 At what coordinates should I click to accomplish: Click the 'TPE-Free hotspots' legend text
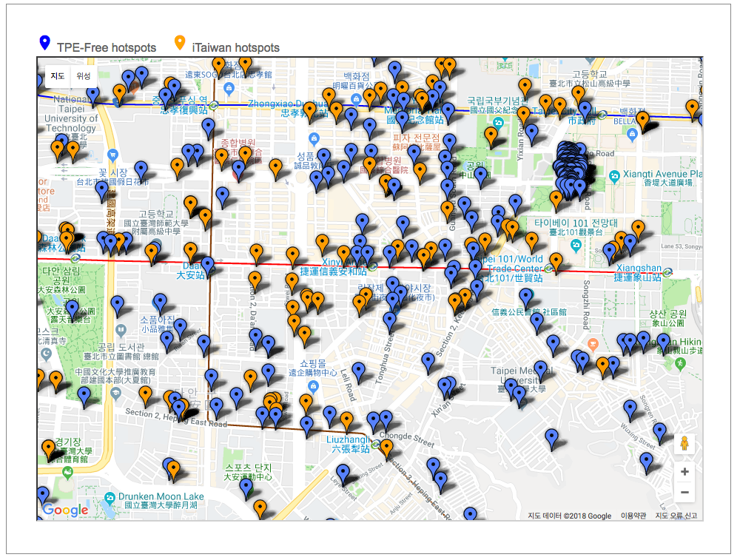pyautogui.click(x=107, y=47)
